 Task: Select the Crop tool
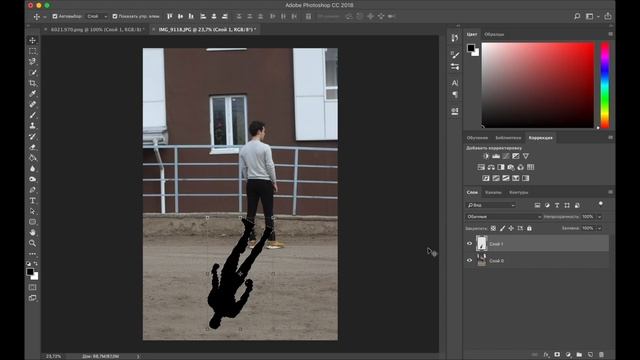[x=32, y=83]
